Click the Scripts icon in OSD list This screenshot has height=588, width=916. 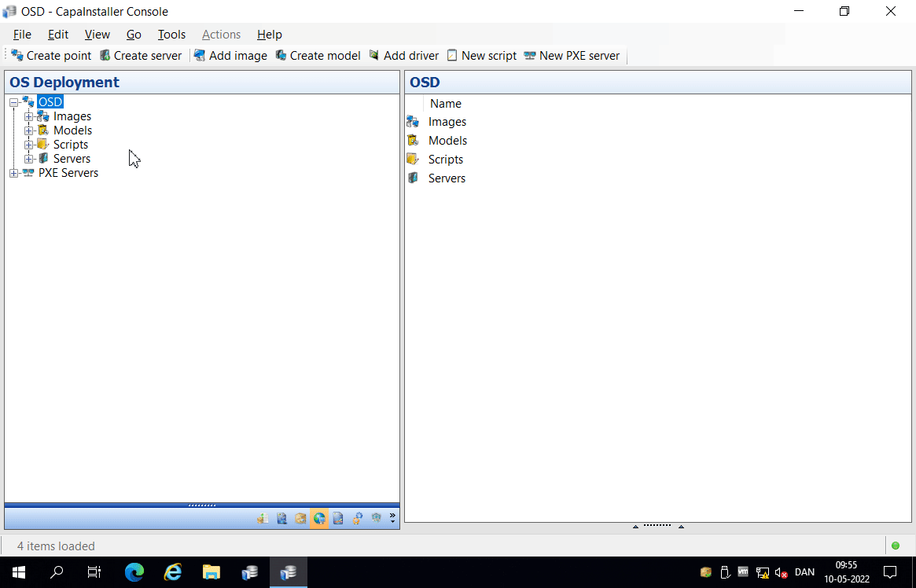click(x=413, y=159)
